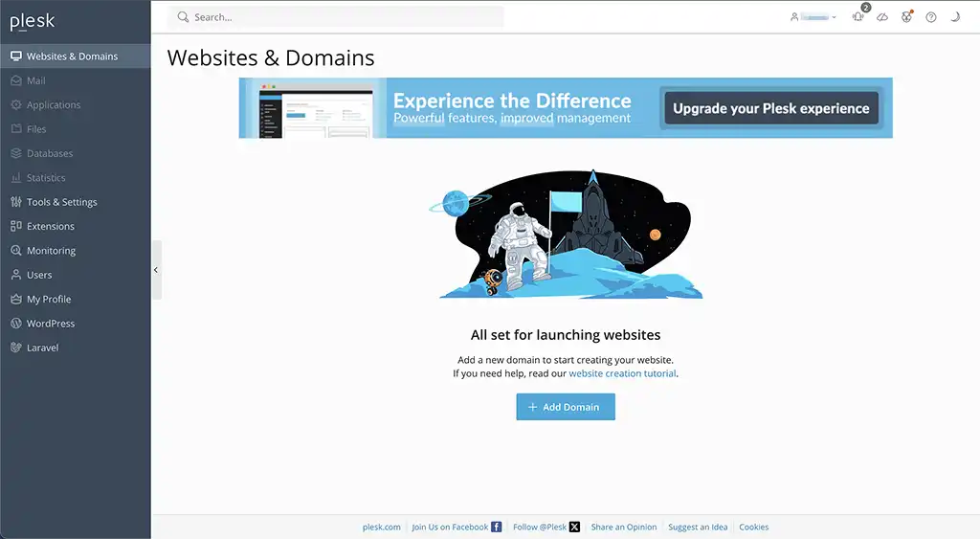Expand the user account dropdown

[813, 17]
